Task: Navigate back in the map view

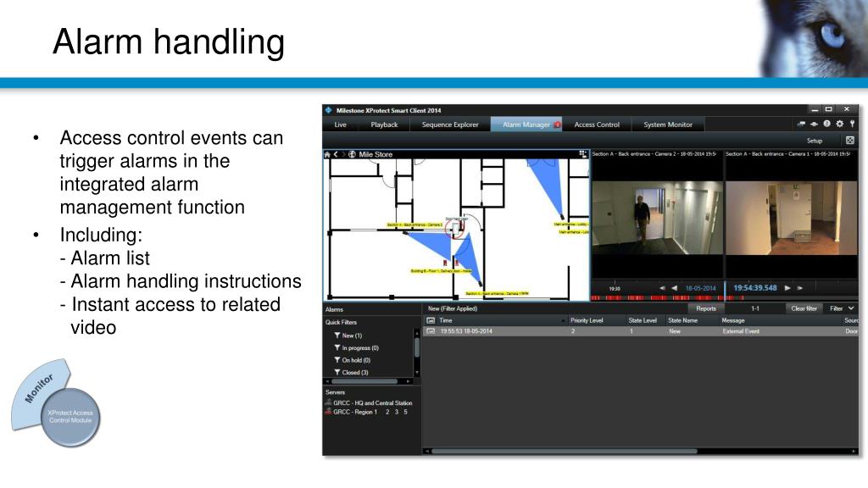Action: pyautogui.click(x=336, y=154)
